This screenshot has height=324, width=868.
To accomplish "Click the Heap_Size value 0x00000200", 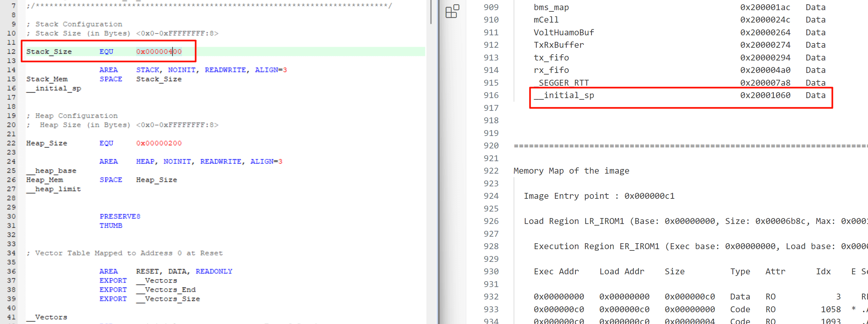I will (159, 143).
